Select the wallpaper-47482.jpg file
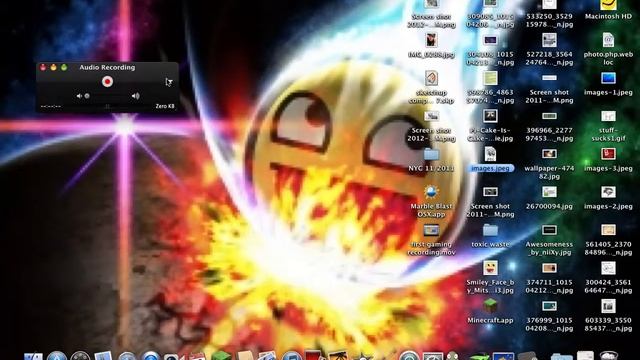640x360 pixels. [549, 154]
